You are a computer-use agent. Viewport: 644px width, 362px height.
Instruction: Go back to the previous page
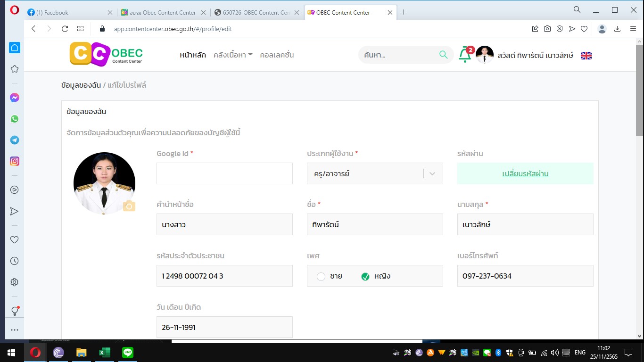(x=33, y=29)
